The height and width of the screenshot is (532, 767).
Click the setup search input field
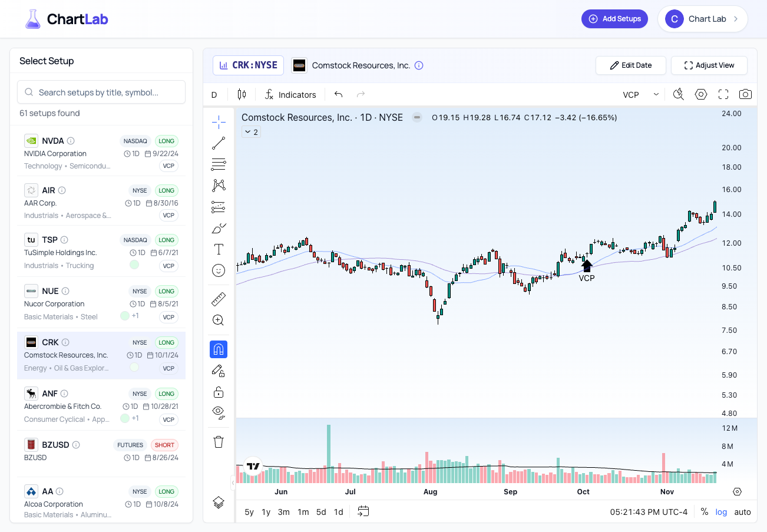[101, 92]
